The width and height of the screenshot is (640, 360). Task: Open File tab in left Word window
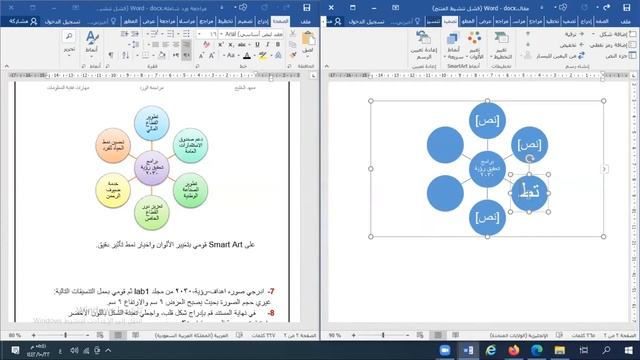(305, 21)
